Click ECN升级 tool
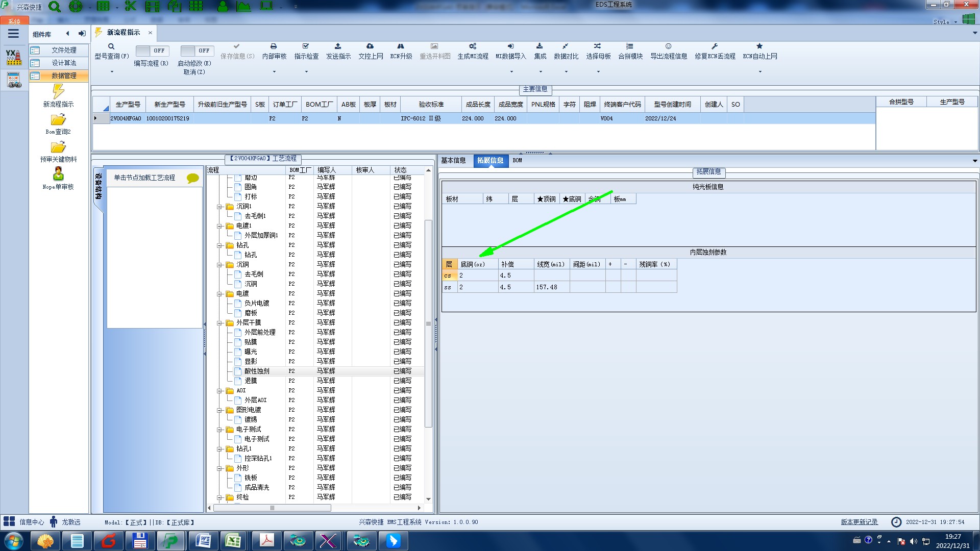The width and height of the screenshot is (980, 551). click(401, 51)
